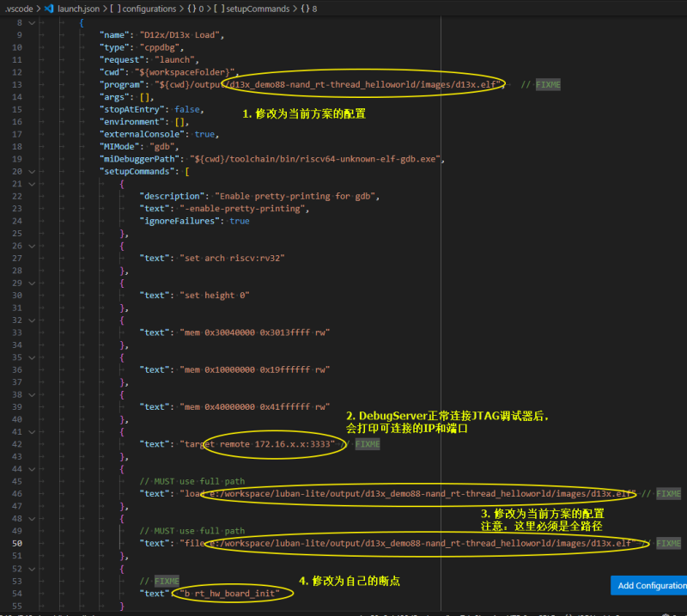Click the "args" key on line 14

113,97
